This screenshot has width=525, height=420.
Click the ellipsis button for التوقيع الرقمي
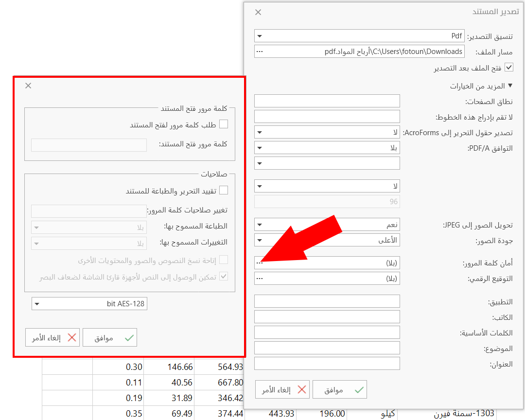(x=260, y=279)
